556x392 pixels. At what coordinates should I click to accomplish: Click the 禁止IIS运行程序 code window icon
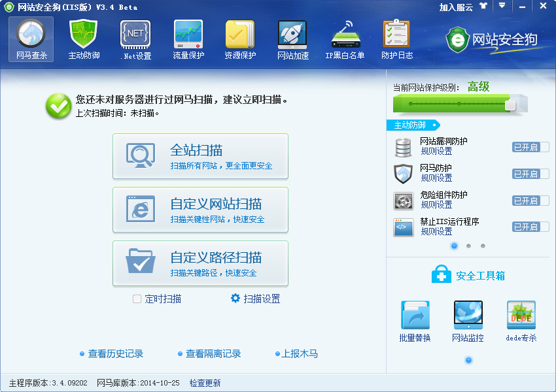click(x=404, y=227)
